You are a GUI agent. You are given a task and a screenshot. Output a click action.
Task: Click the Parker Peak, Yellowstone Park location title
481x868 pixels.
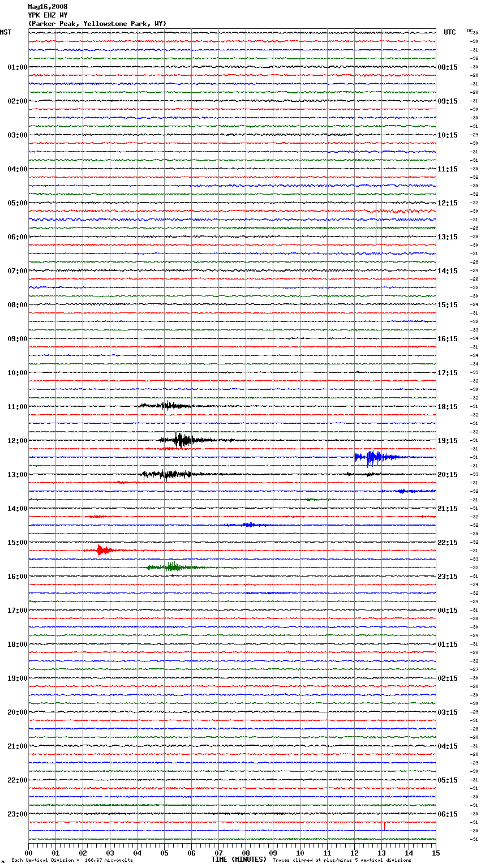point(97,24)
